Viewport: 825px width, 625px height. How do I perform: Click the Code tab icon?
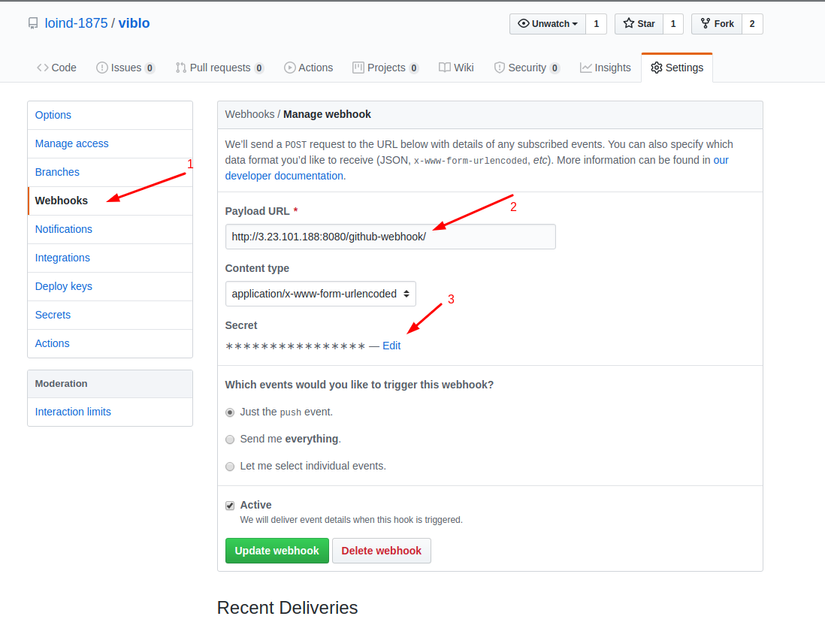43,68
